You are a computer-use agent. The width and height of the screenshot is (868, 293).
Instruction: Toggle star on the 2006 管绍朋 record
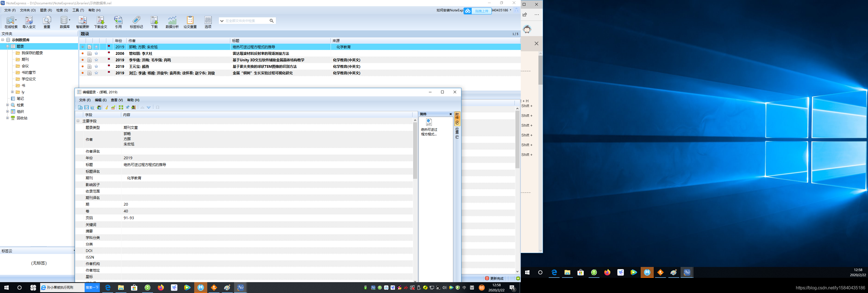pyautogui.click(x=96, y=54)
